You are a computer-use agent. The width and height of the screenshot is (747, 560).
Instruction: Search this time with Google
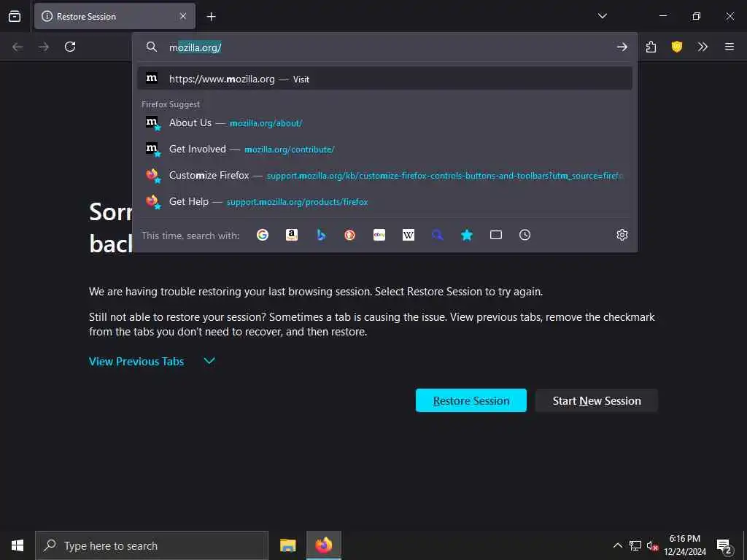coord(263,235)
